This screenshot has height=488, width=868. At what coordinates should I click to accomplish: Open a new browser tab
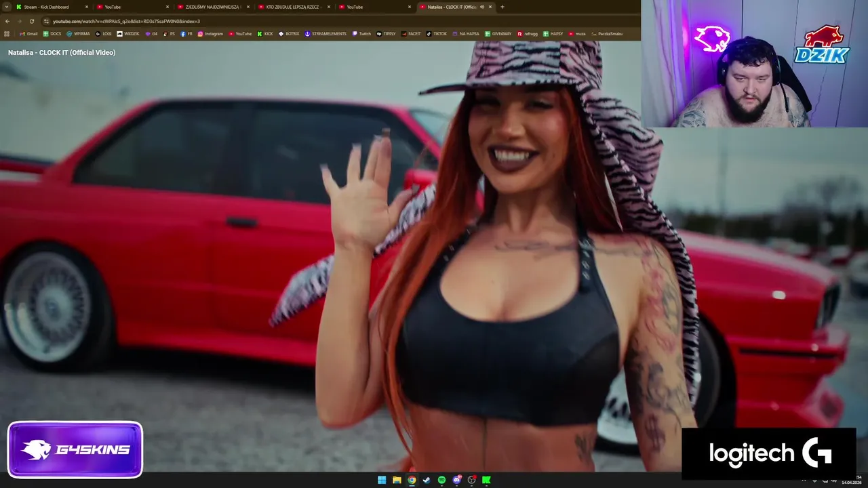pyautogui.click(x=502, y=7)
